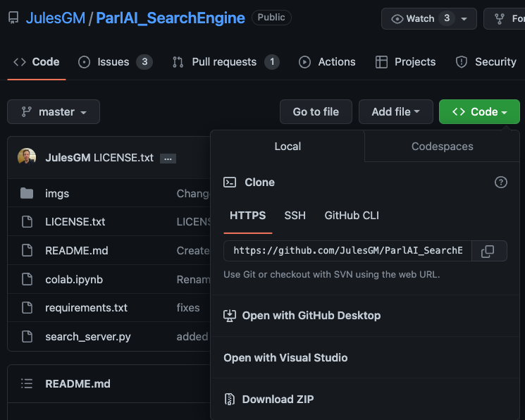Click the Issues circle icon
Viewport: 525px width, 420px height.
(x=84, y=62)
